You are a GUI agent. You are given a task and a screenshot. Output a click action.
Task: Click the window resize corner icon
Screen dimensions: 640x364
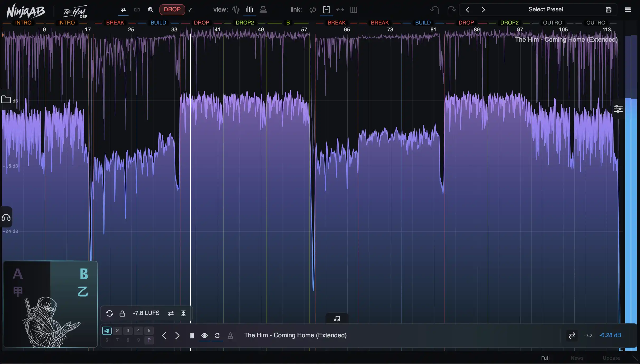(635, 358)
